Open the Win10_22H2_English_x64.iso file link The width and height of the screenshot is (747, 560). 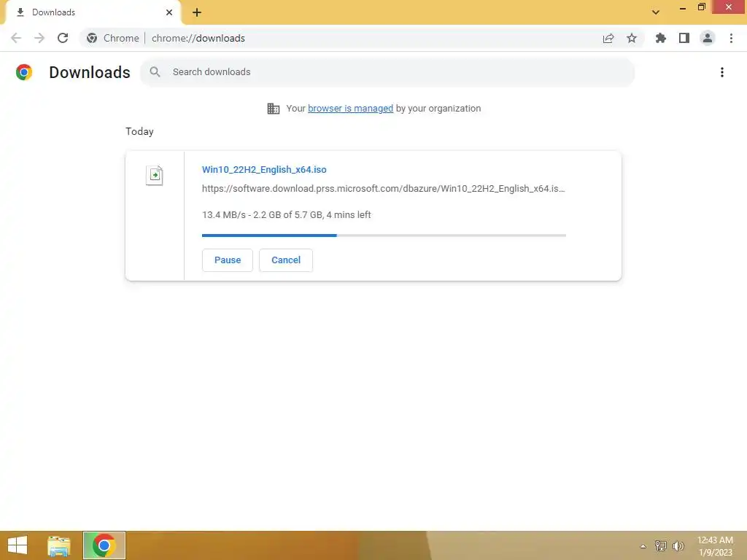pos(264,169)
